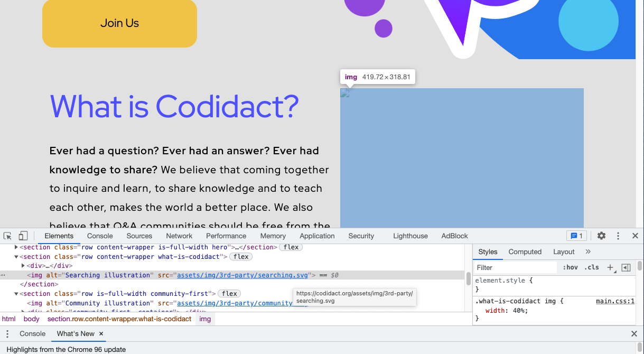Viewport: 644px width, 354px height.
Task: Click the Join Us button
Action: pos(119,23)
